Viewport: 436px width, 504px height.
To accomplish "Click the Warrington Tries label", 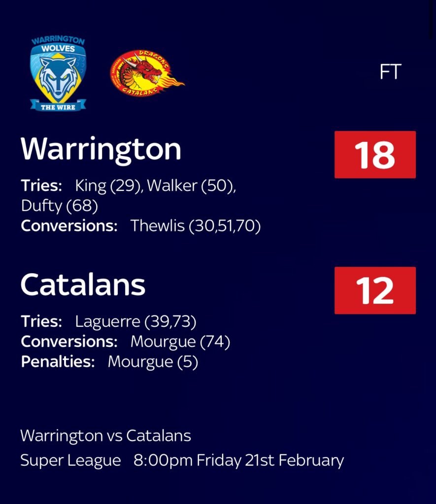I will click(41, 186).
